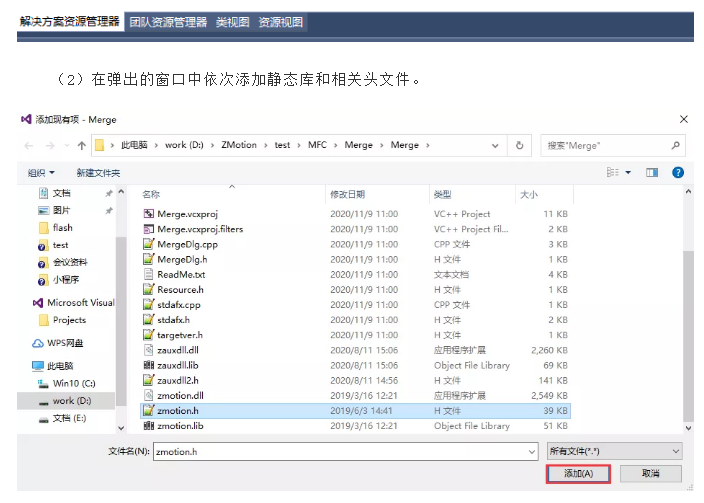
Task: Switch to the 类视图 tab
Action: [232, 22]
